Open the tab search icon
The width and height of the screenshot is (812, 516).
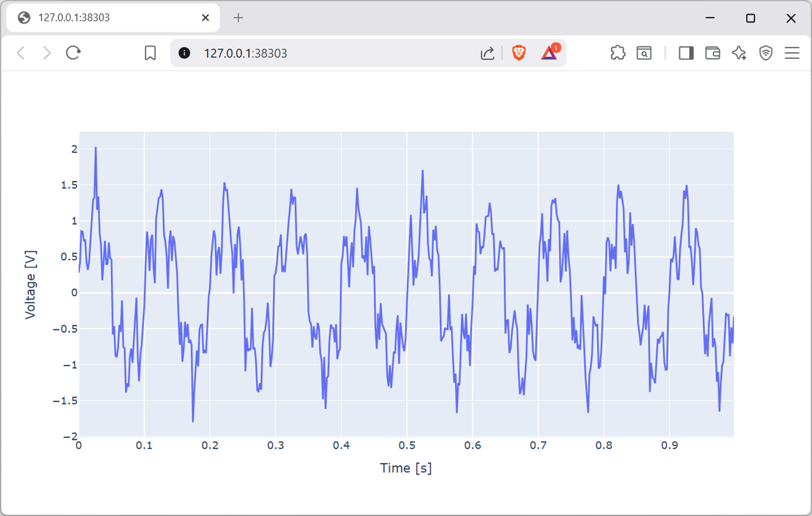644,53
